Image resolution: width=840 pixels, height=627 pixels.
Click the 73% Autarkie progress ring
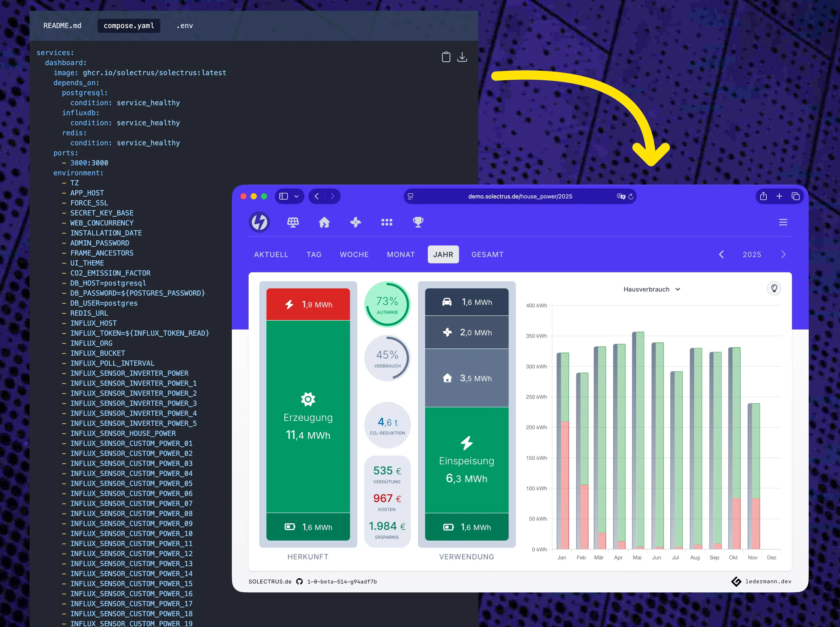tap(387, 304)
